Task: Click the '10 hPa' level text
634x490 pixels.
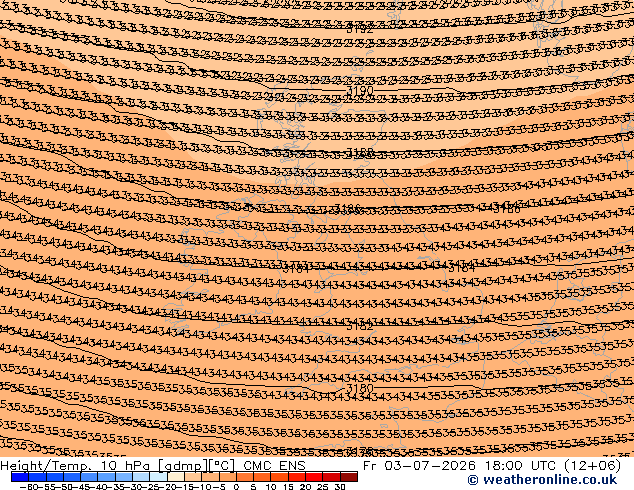Action: (126, 466)
